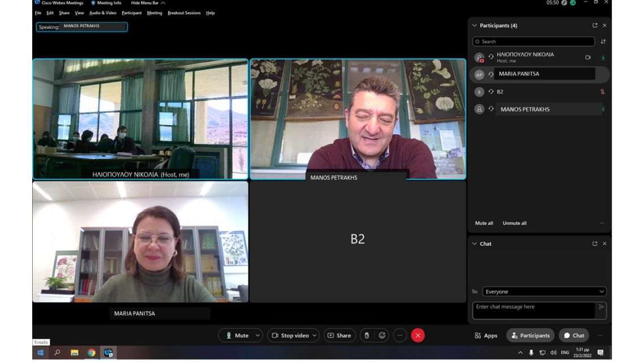Raise hand using the hand icon
The width and height of the screenshot is (644, 362).
[x=367, y=335]
